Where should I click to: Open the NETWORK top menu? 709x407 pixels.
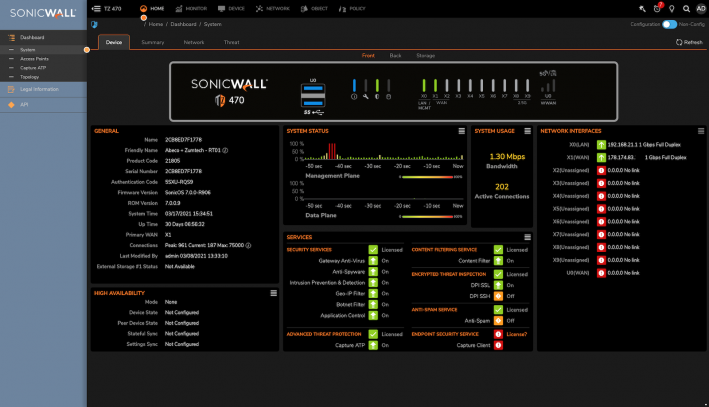pos(273,9)
